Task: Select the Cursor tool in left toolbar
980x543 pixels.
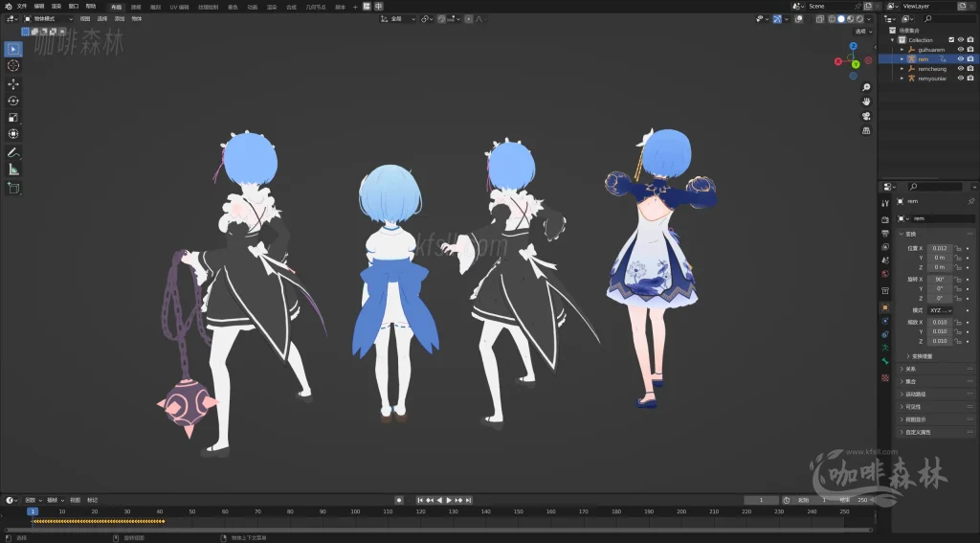Action: pos(13,66)
